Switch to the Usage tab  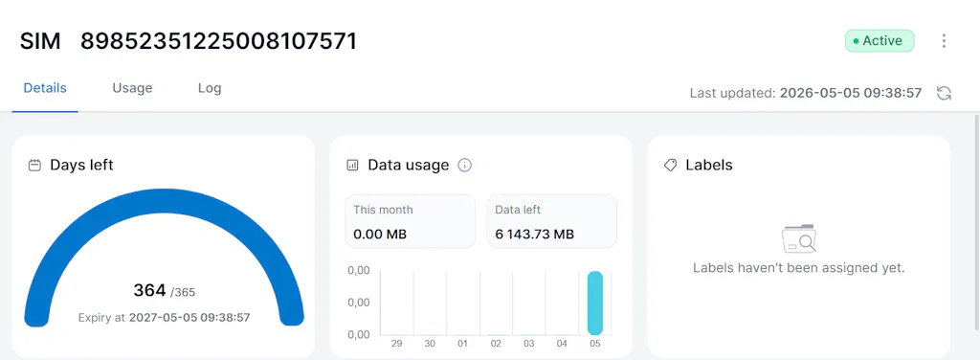[x=132, y=88]
